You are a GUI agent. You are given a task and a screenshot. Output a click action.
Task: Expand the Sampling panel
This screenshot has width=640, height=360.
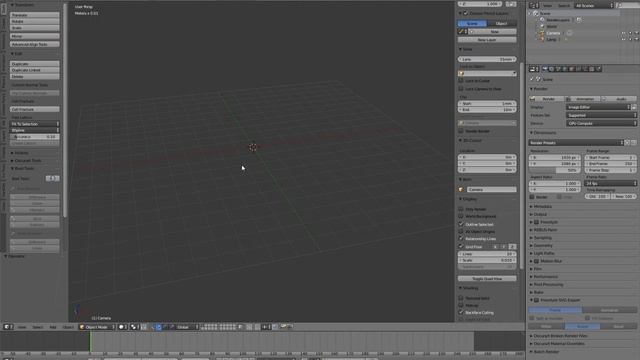click(x=542, y=238)
